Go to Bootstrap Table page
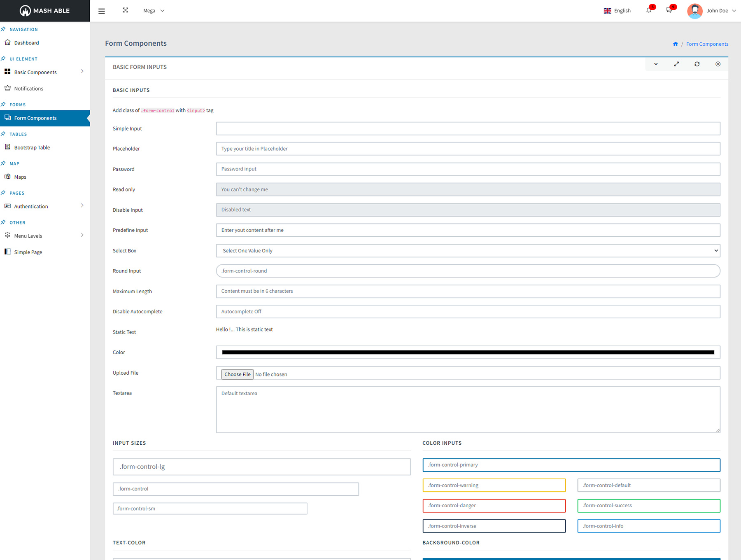 pyautogui.click(x=32, y=147)
